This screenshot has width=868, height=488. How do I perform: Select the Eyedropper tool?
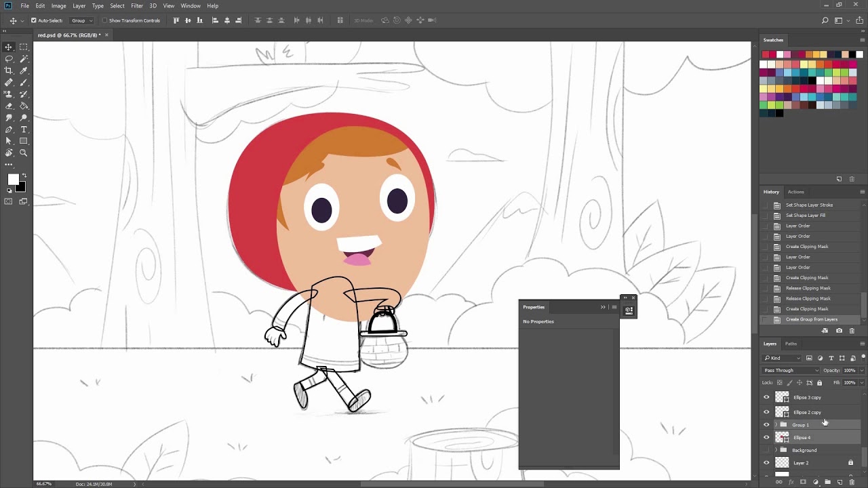tap(24, 70)
